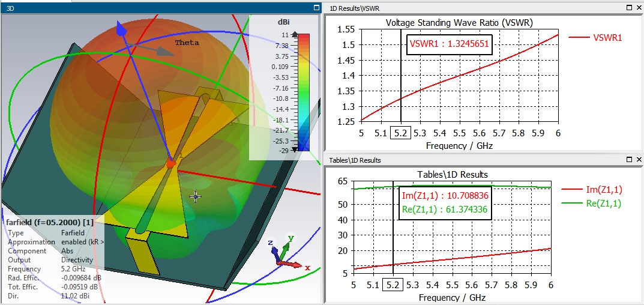This screenshot has width=644, height=305.
Task: Select the Re(Z1,1) legend entry
Action: pyautogui.click(x=592, y=203)
